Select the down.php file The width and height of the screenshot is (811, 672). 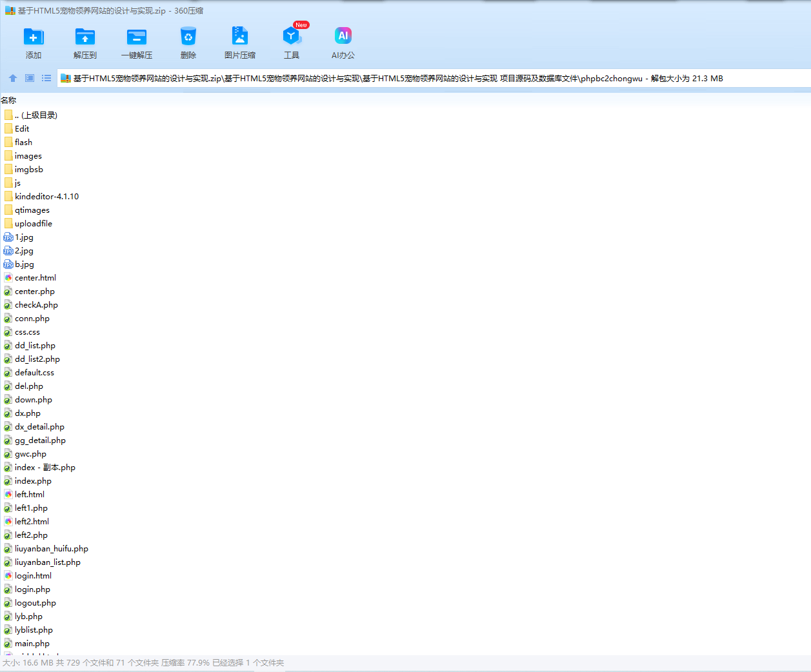(x=28, y=399)
